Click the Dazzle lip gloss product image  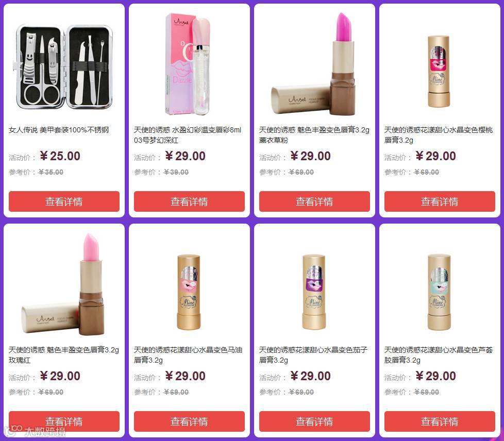click(x=189, y=64)
